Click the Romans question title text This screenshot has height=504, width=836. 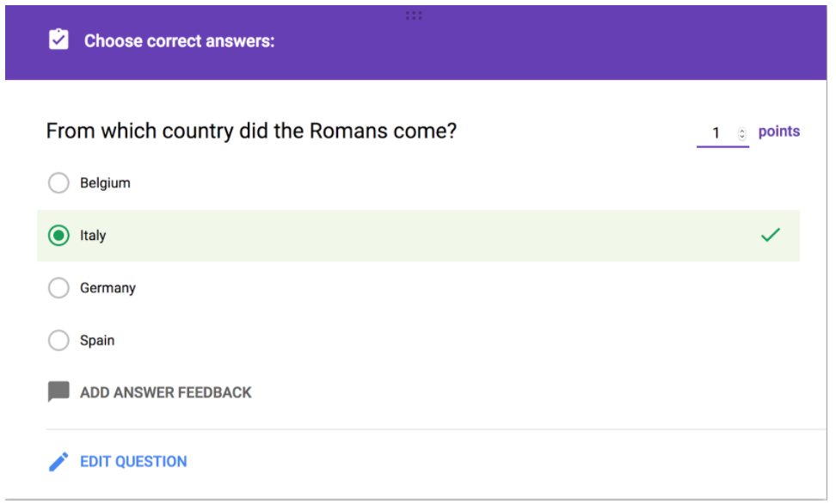[251, 132]
